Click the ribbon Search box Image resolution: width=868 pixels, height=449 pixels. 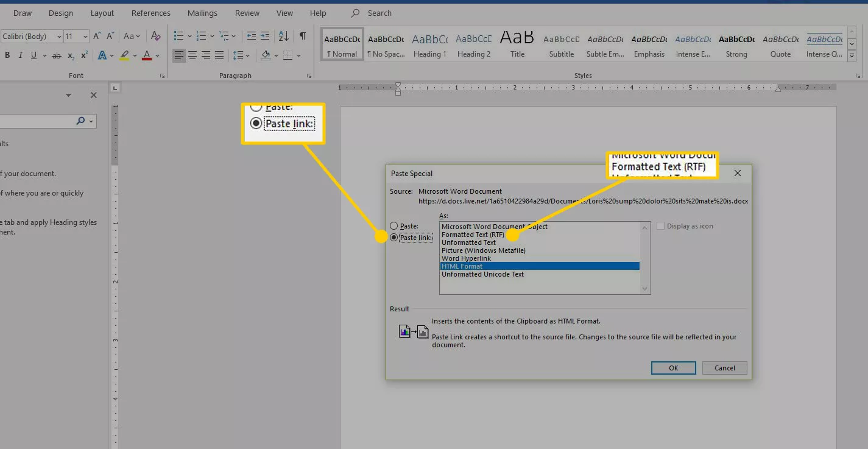[x=379, y=13]
